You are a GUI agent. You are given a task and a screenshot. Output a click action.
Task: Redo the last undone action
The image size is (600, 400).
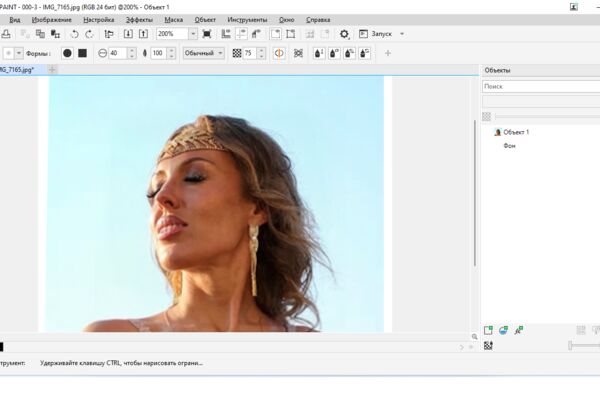coord(89,34)
